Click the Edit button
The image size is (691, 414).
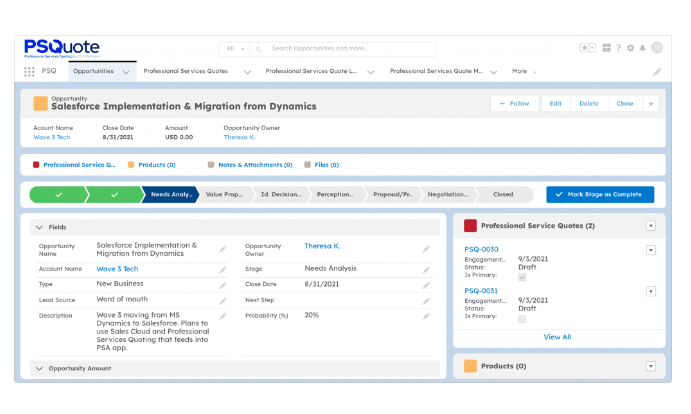(555, 104)
